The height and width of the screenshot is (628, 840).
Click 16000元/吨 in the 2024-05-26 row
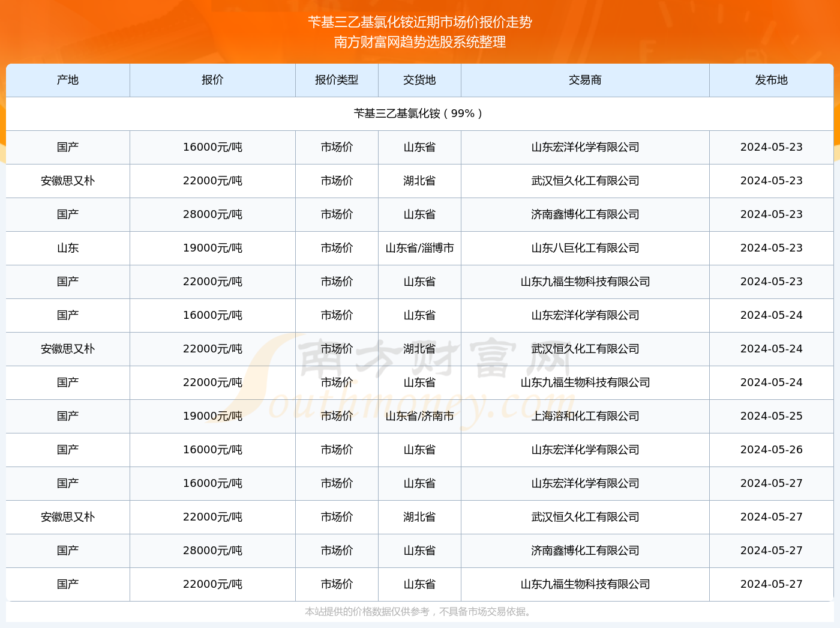click(212, 450)
